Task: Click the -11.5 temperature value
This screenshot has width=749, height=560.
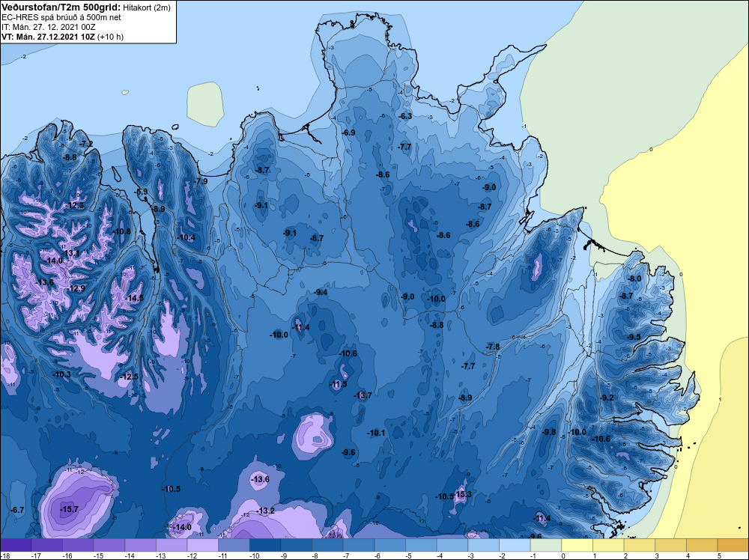Action: (x=339, y=384)
